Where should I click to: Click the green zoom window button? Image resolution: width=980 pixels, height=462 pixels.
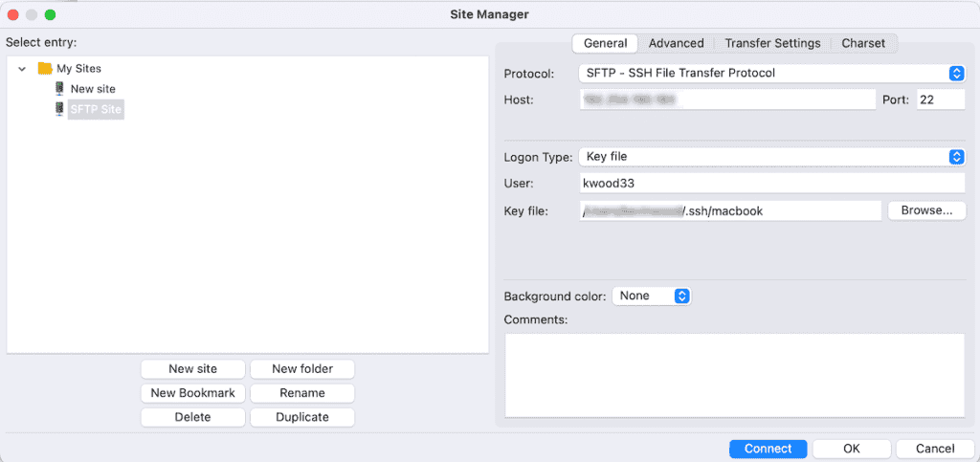click(50, 14)
